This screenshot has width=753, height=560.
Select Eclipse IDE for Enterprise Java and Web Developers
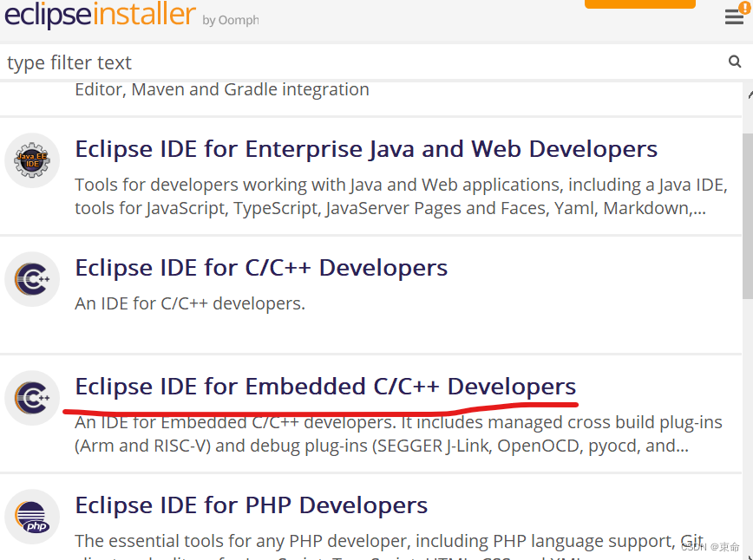[x=366, y=149]
